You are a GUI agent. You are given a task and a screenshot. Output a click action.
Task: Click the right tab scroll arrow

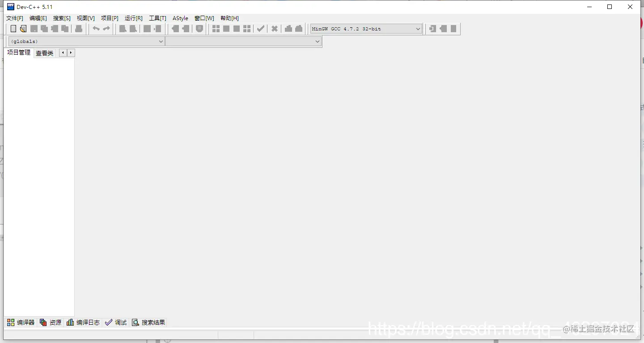(71, 53)
